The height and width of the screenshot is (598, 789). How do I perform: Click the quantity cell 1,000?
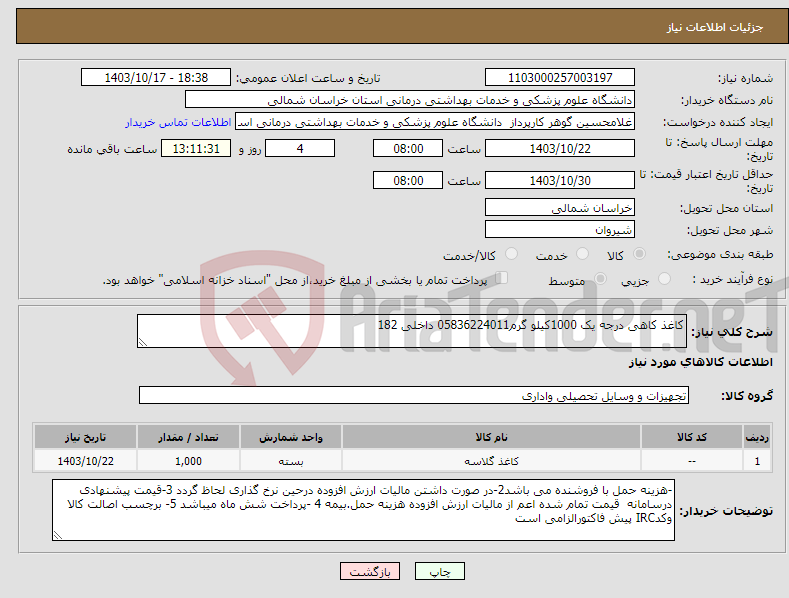(188, 461)
